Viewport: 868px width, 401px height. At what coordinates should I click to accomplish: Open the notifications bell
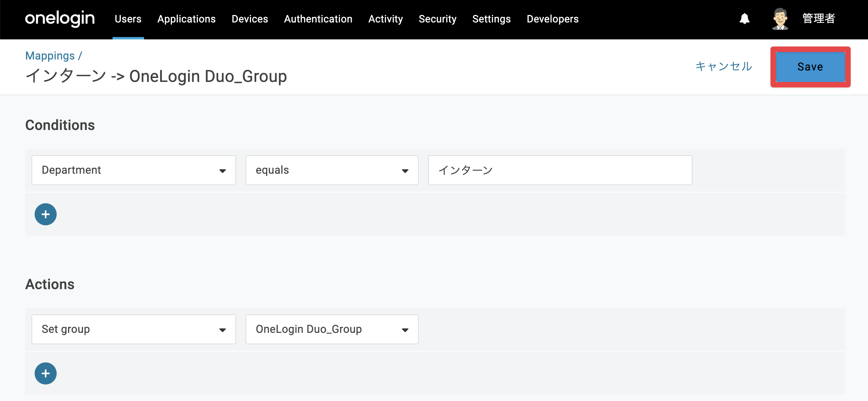tap(744, 19)
